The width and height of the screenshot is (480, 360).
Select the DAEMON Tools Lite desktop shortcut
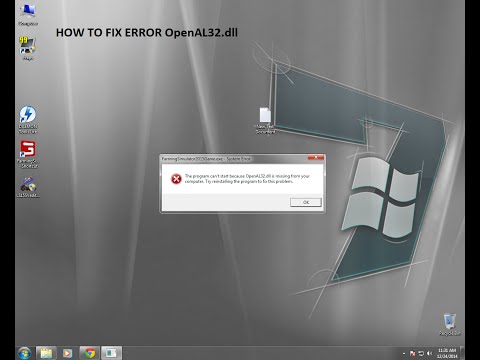28,120
